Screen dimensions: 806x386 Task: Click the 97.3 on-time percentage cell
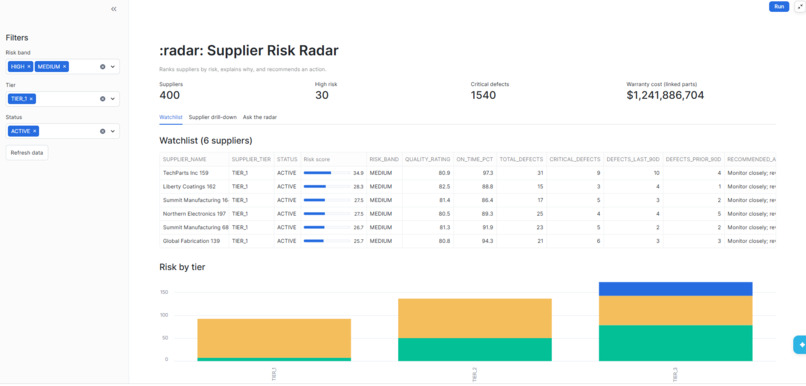[x=475, y=173]
